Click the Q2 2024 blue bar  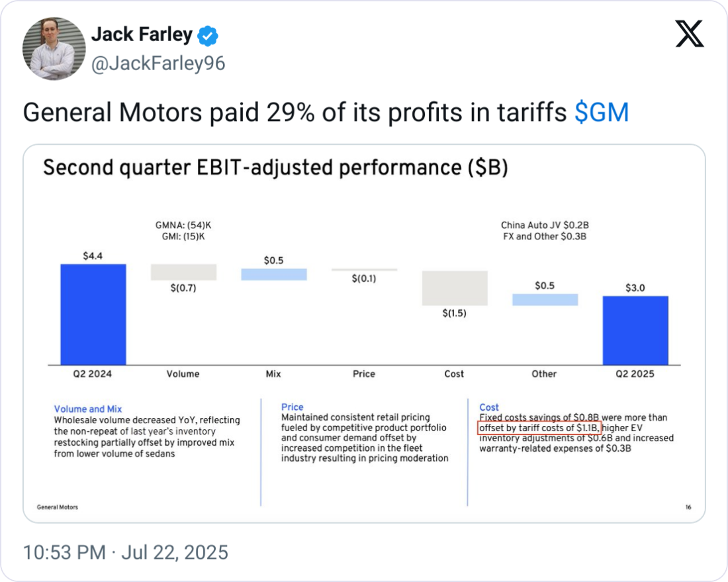point(93,314)
